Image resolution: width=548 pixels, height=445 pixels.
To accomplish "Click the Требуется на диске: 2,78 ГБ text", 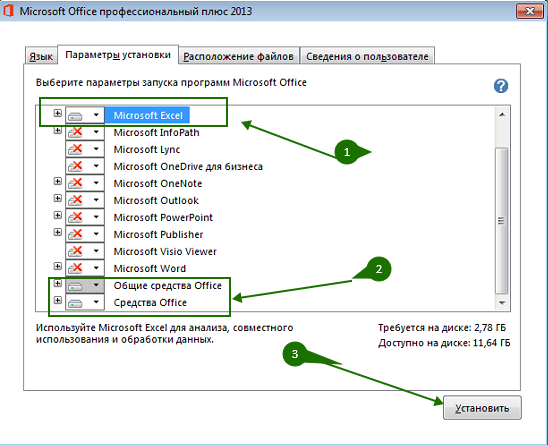I will click(x=442, y=328).
